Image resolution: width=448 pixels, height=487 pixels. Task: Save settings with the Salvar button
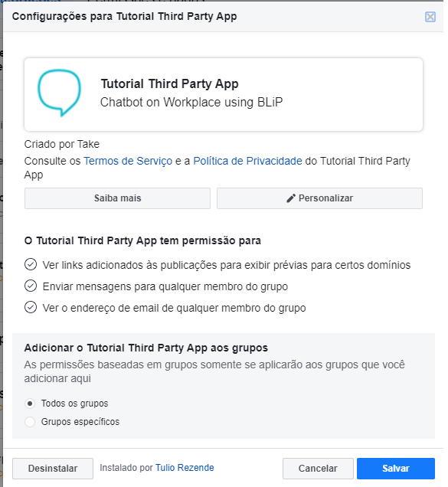click(396, 469)
